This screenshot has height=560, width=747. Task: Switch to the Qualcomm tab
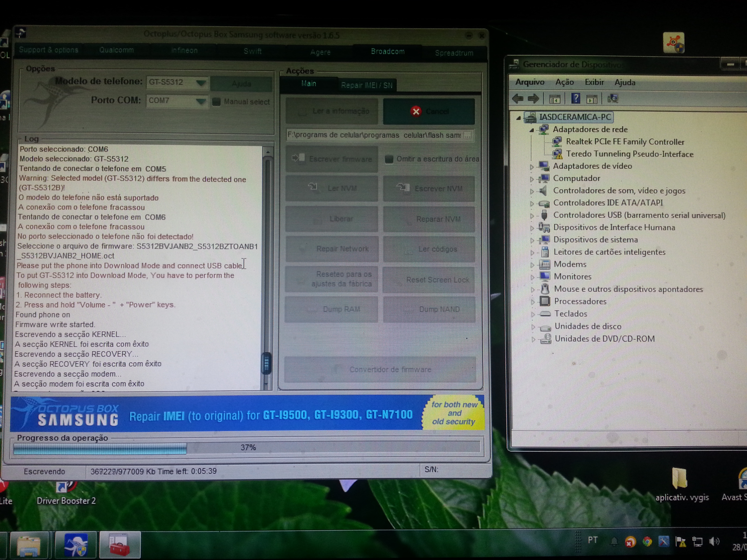[x=116, y=50]
